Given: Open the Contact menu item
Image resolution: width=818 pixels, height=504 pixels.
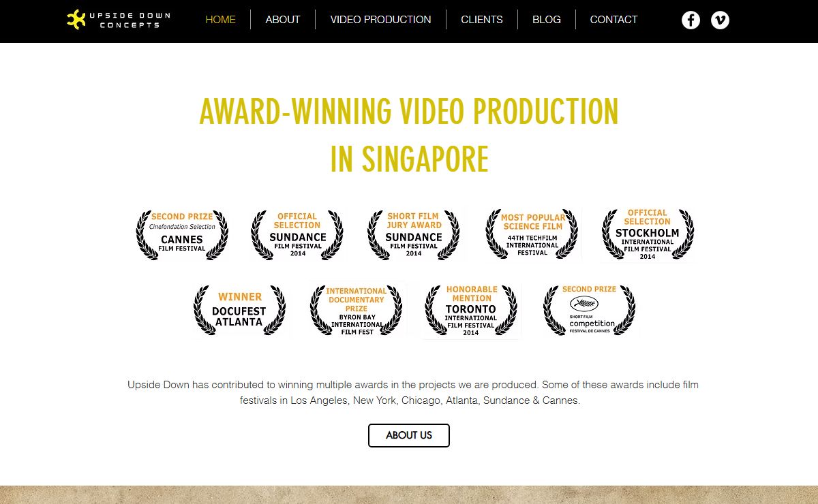Looking at the screenshot, I should click(x=613, y=20).
